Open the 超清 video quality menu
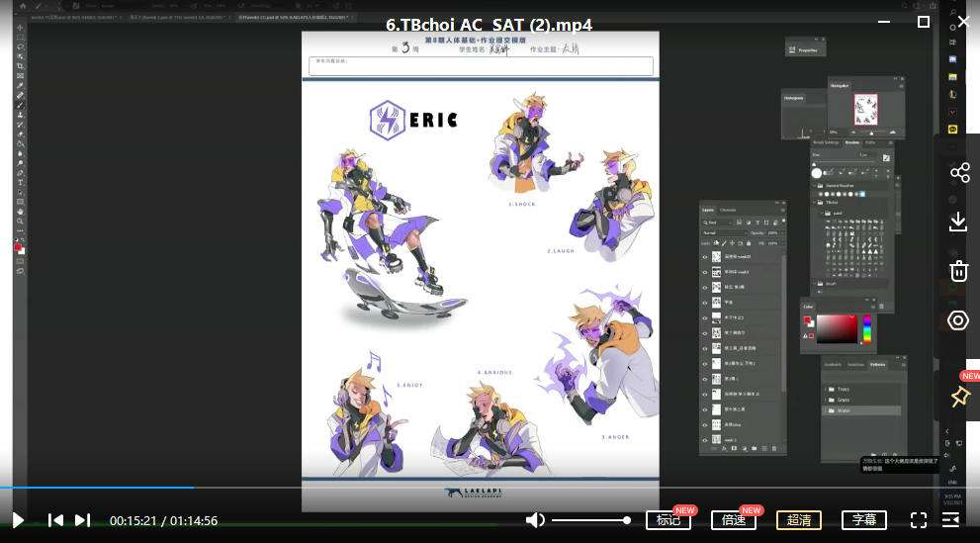 tap(799, 520)
